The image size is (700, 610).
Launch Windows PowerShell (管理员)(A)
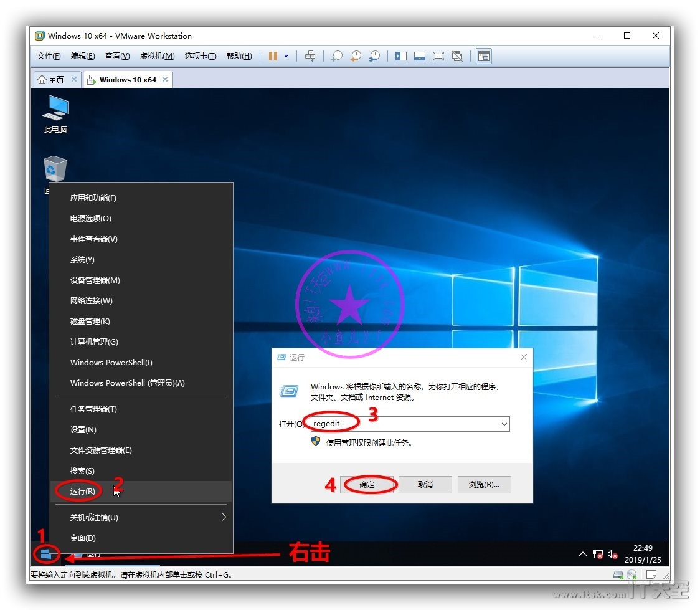tap(141, 383)
